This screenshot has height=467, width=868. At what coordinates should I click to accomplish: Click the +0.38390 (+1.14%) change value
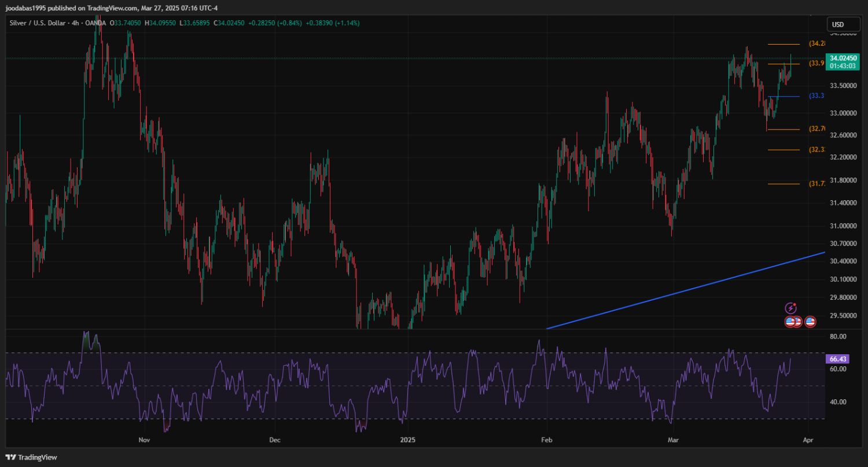(x=333, y=23)
